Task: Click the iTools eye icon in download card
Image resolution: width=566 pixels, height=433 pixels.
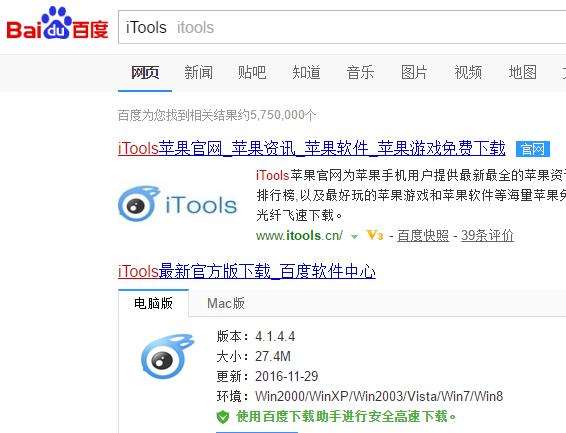Action: [167, 357]
